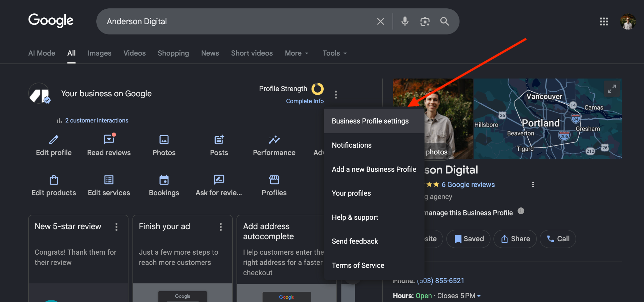Open the News tab
The image size is (644, 302).
[210, 53]
